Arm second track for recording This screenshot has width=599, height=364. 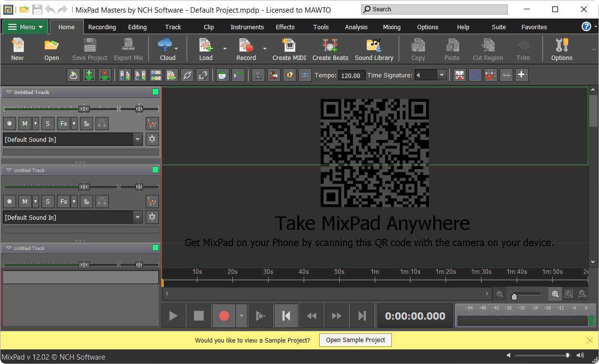[10, 201]
